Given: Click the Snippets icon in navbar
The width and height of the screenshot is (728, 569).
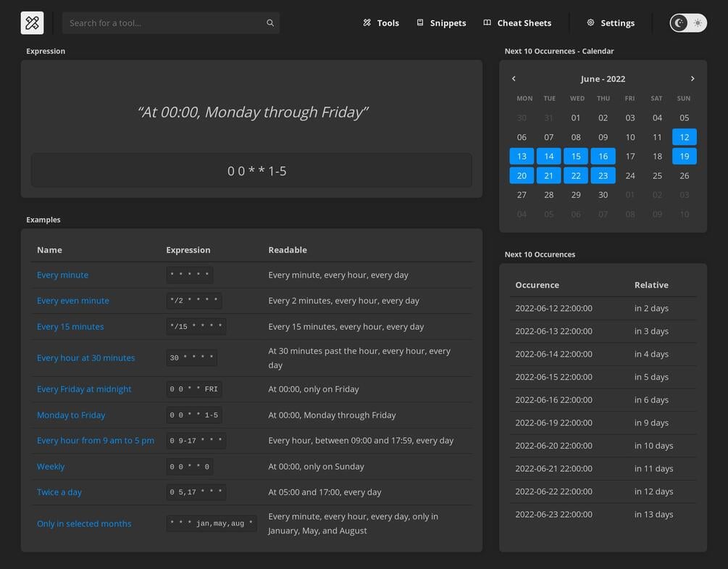Looking at the screenshot, I should point(420,23).
